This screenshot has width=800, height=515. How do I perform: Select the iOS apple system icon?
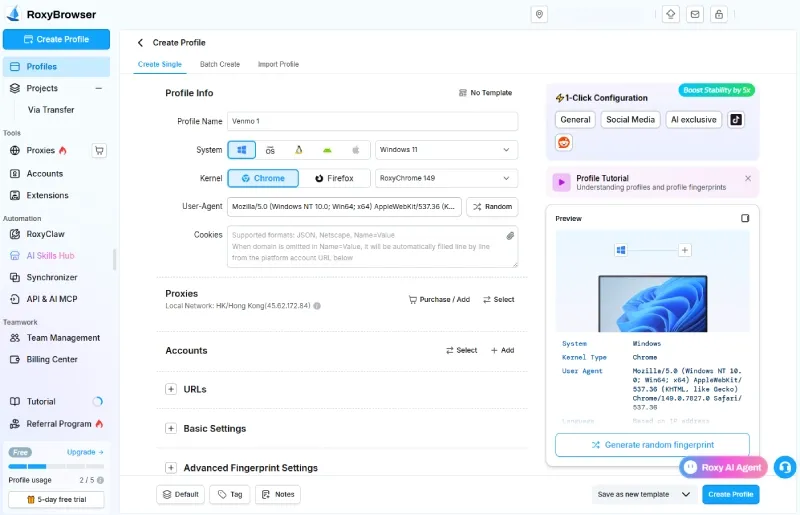click(356, 150)
